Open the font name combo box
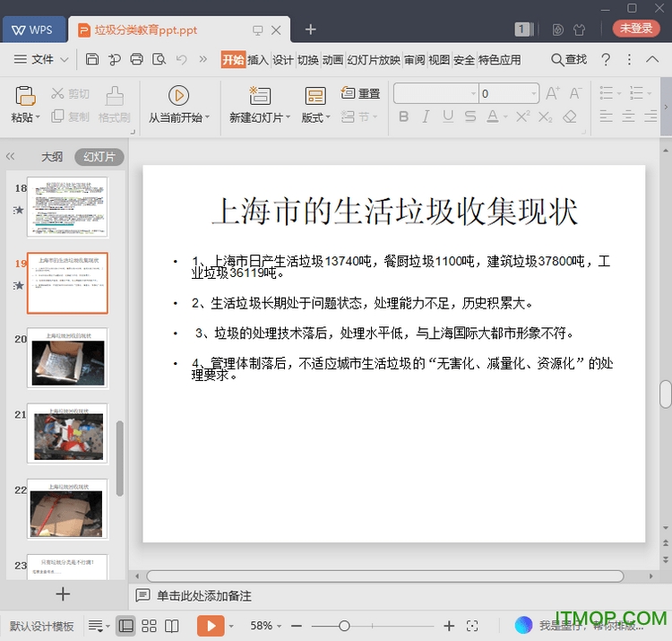 click(x=435, y=93)
